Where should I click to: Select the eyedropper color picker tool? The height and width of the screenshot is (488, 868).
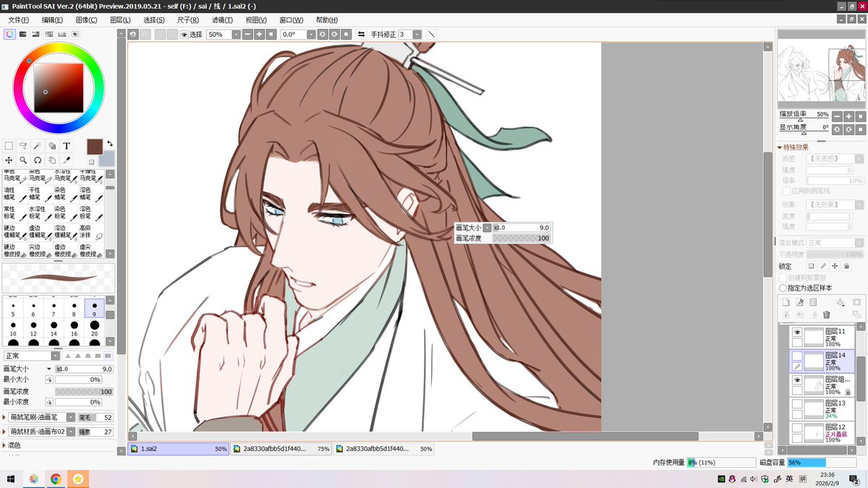click(x=67, y=160)
